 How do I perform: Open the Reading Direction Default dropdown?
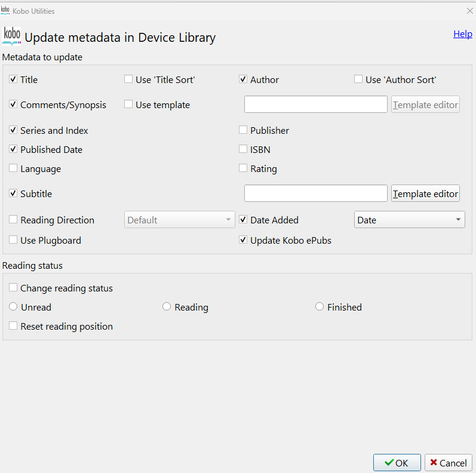(179, 220)
